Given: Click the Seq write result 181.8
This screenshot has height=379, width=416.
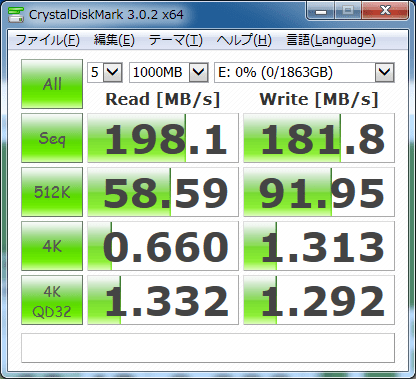Looking at the screenshot, I should (319, 138).
